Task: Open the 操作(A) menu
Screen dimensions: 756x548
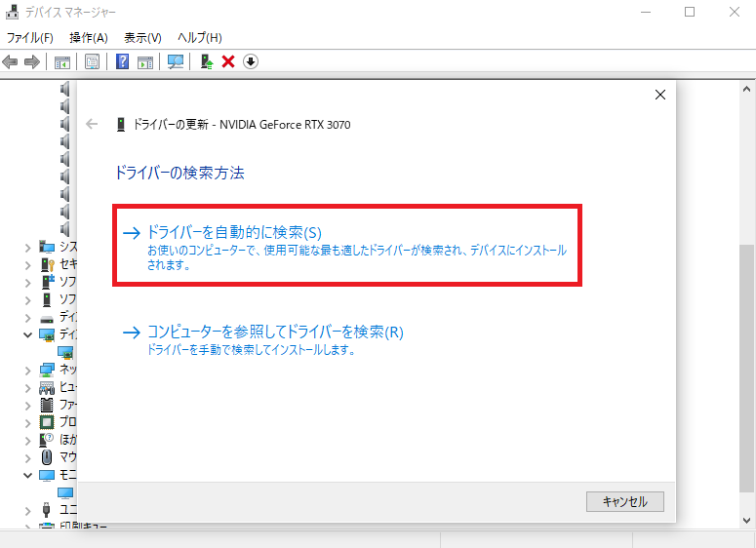Action: pos(88,38)
